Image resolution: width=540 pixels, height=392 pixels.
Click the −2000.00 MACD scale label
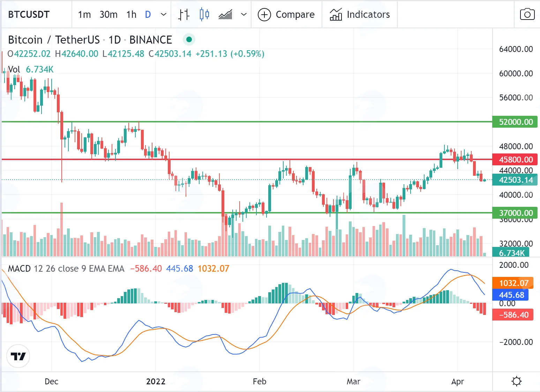point(516,342)
